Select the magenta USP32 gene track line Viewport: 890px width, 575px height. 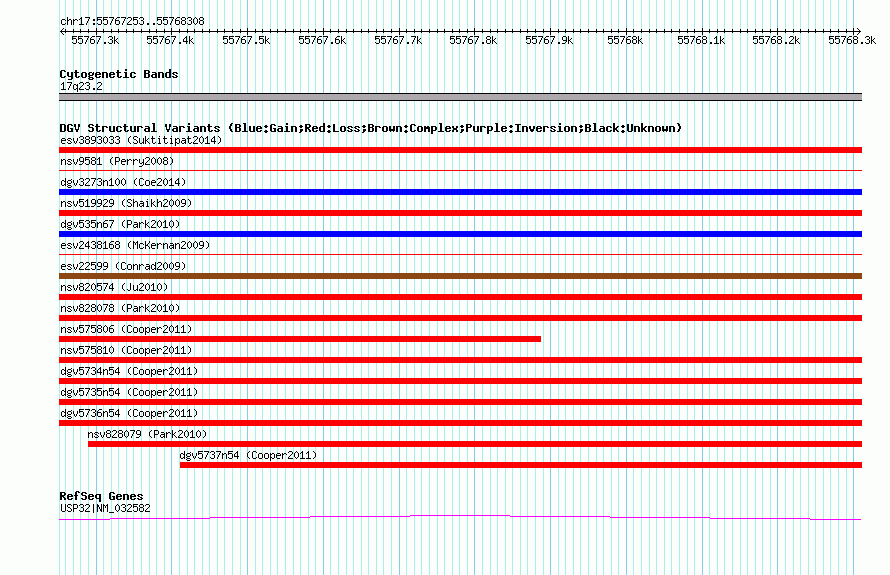(460, 517)
